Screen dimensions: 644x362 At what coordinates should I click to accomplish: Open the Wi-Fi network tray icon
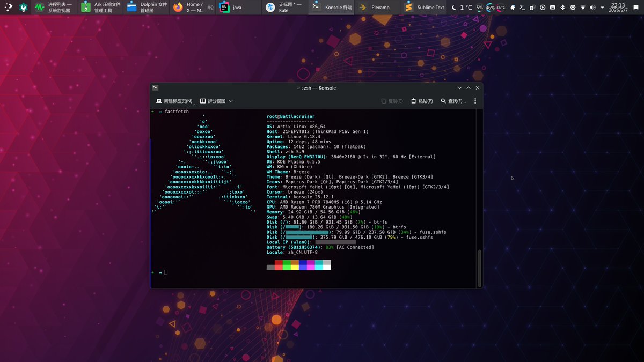click(583, 8)
